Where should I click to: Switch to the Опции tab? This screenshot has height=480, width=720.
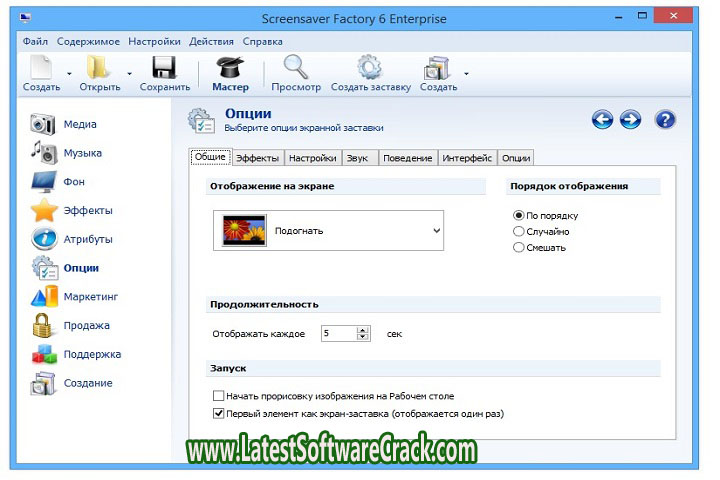516,158
